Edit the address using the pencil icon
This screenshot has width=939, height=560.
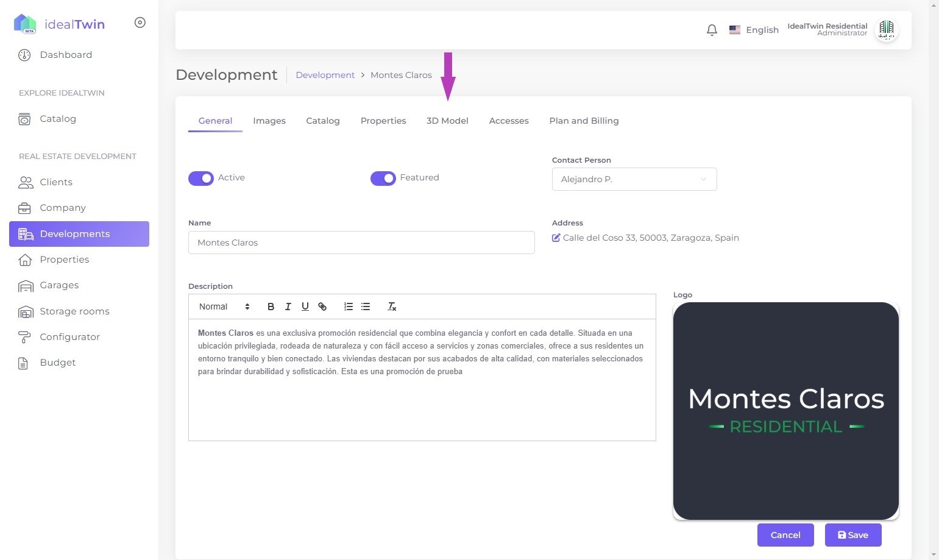(556, 238)
